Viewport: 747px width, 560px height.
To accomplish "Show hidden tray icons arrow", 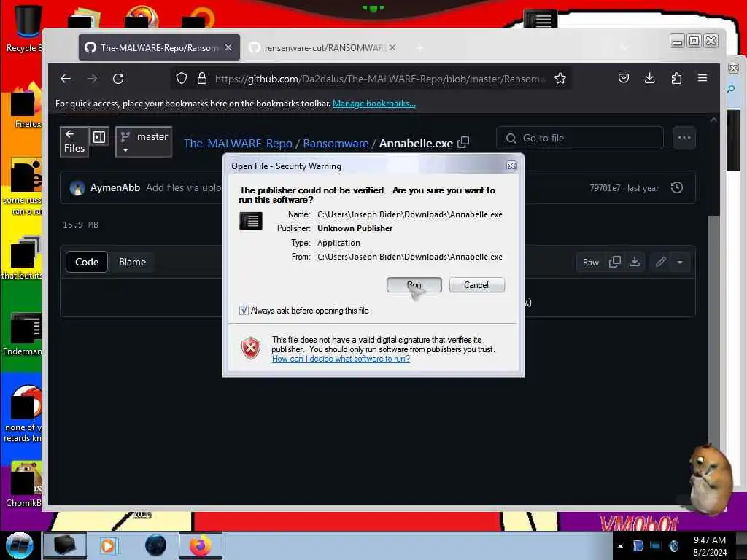I will [x=620, y=546].
